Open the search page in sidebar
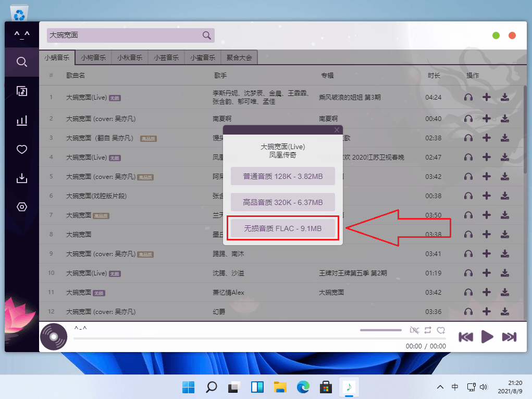Screen dimensions: 532x399 (22, 62)
